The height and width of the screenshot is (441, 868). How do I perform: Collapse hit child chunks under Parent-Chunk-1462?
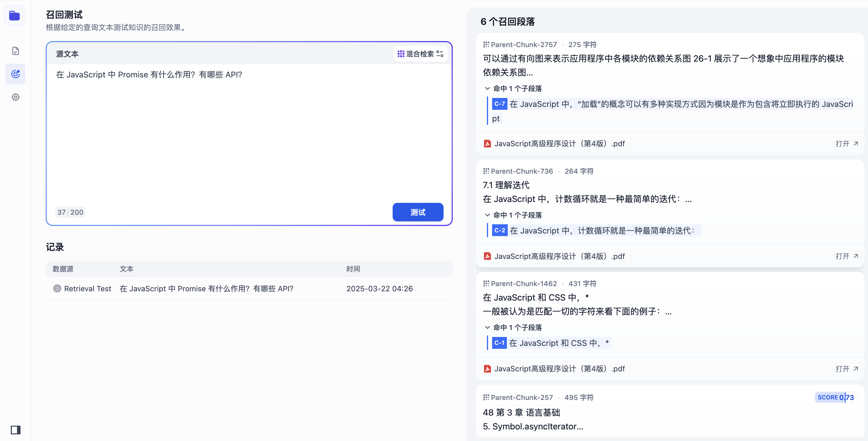(x=487, y=327)
